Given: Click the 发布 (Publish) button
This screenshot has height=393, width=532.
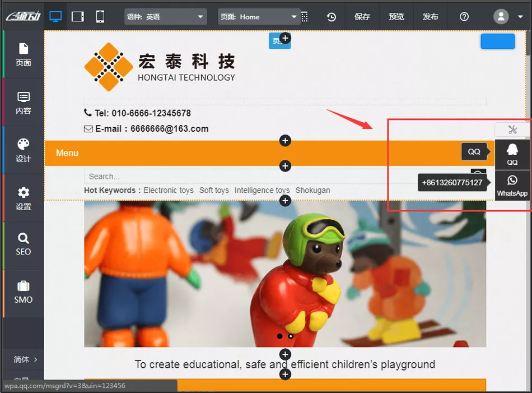Looking at the screenshot, I should point(430,17).
